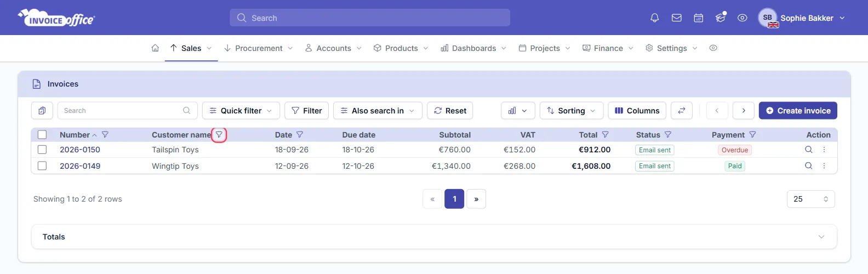The width and height of the screenshot is (868, 274).
Task: Open the Settings menu
Action: tap(672, 48)
